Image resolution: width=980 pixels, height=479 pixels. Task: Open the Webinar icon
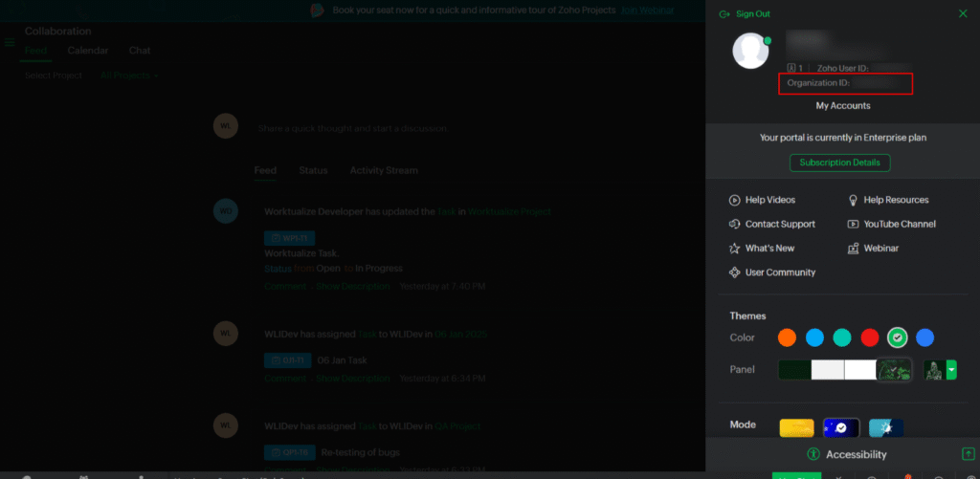(854, 249)
